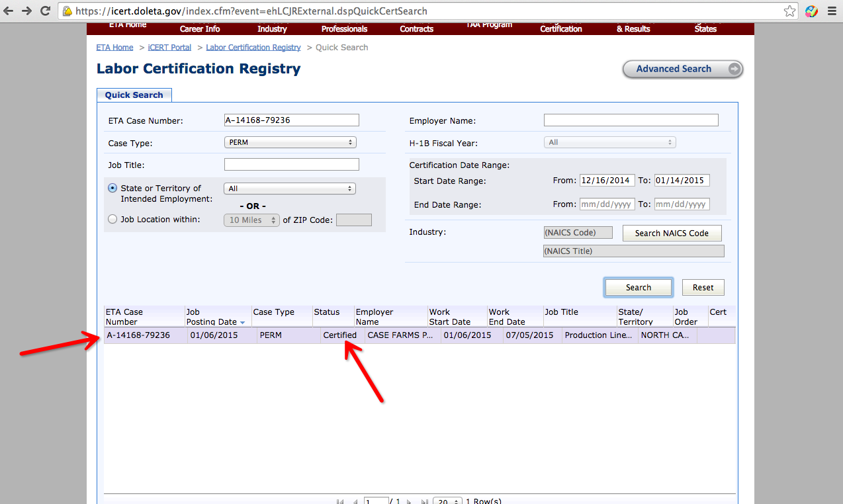Click the Search button
This screenshot has height=504, width=843.
(639, 287)
